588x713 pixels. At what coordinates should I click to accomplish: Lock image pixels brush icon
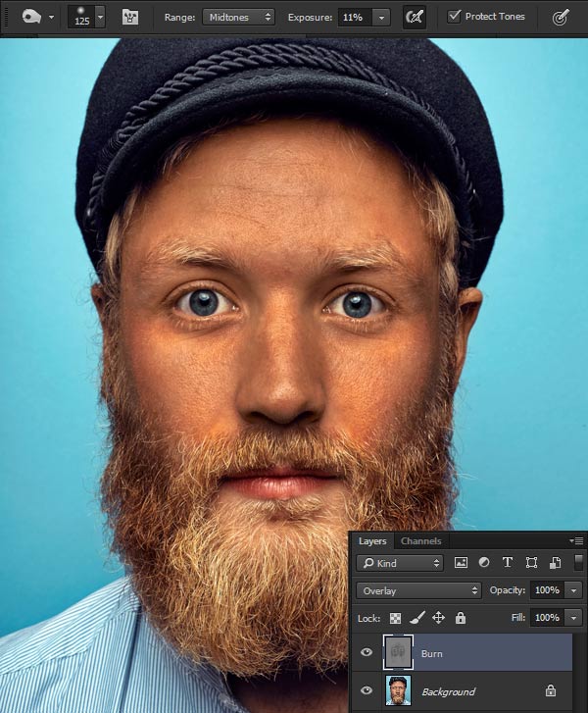click(417, 618)
